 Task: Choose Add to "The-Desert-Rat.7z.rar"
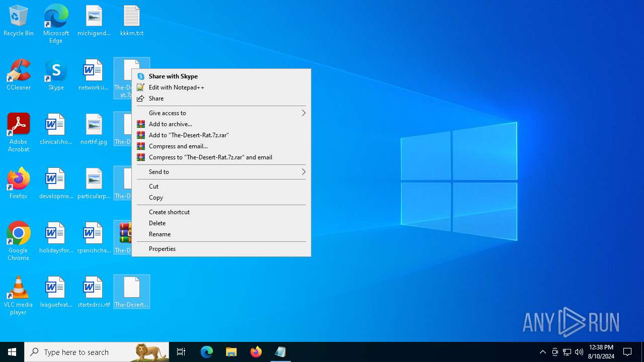(221, 135)
